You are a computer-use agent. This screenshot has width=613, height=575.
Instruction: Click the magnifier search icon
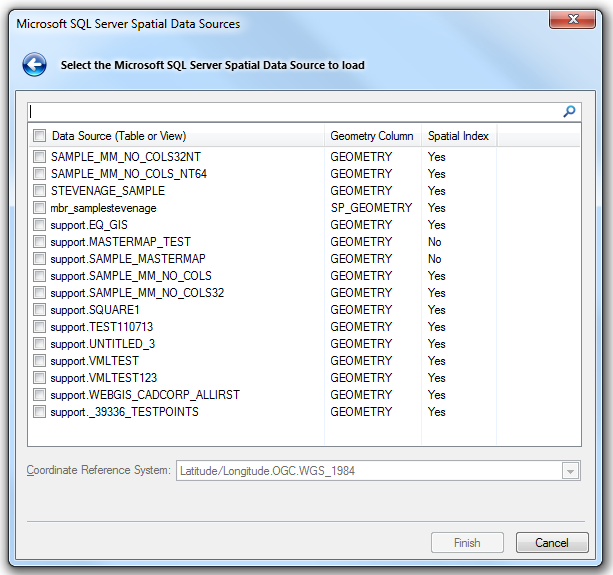(569, 112)
